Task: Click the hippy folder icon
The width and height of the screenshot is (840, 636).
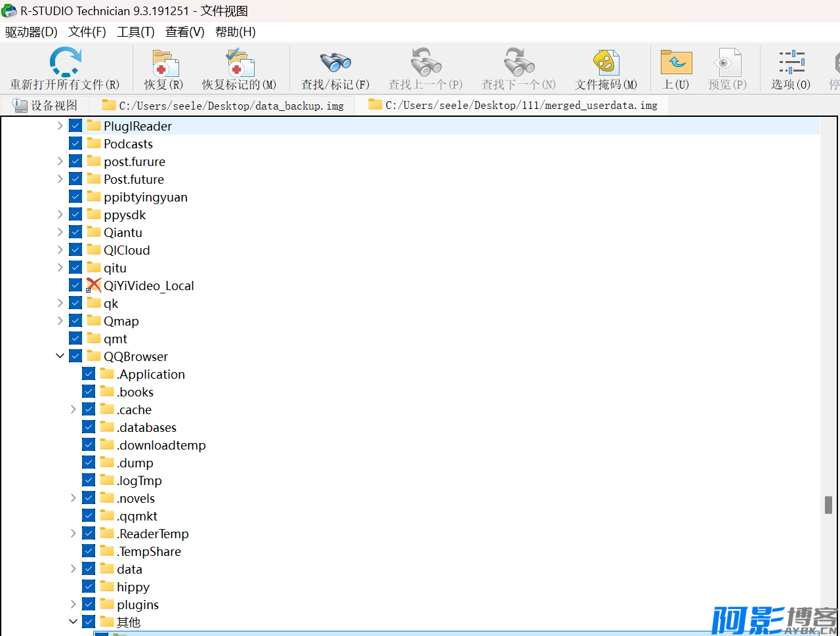Action: [x=107, y=586]
